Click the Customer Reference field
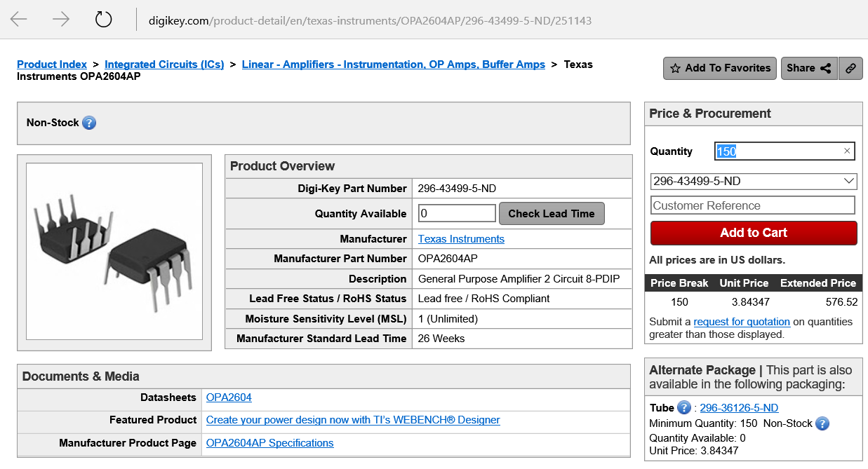The height and width of the screenshot is (469, 868). (x=753, y=205)
